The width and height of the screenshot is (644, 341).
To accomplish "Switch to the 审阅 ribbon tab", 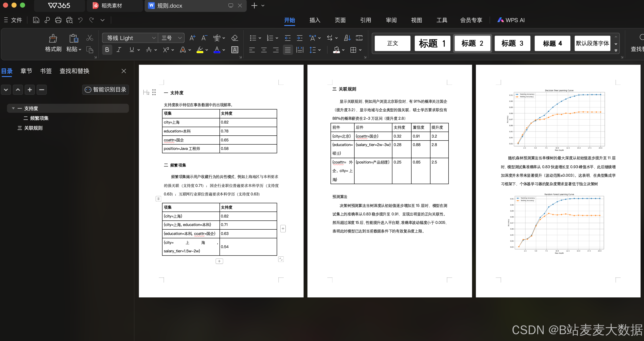I will click(x=391, y=20).
